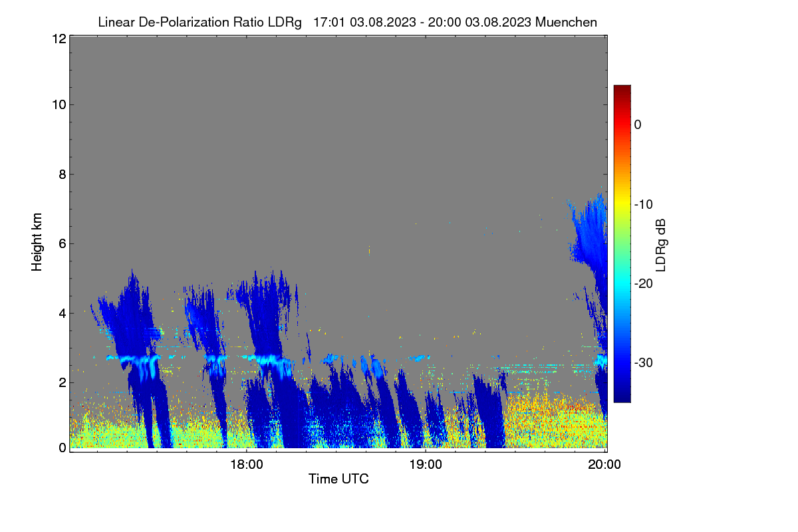Click the height tick label '6'

point(62,243)
